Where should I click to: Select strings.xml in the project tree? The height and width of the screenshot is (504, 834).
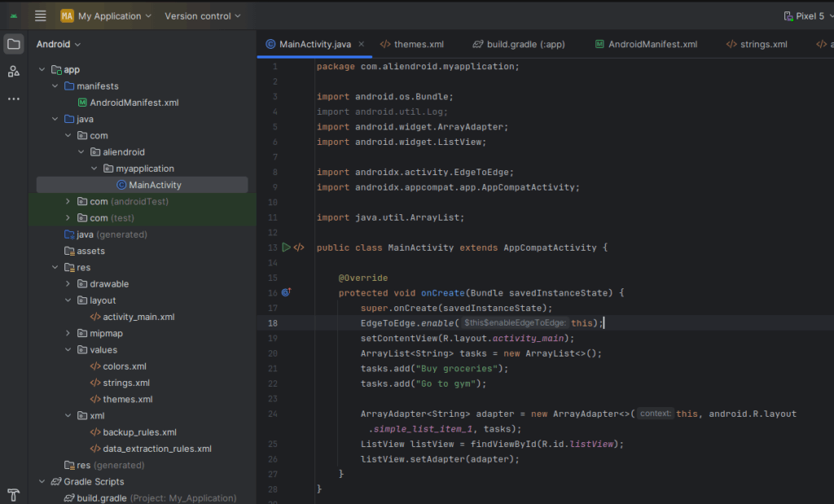point(120,382)
